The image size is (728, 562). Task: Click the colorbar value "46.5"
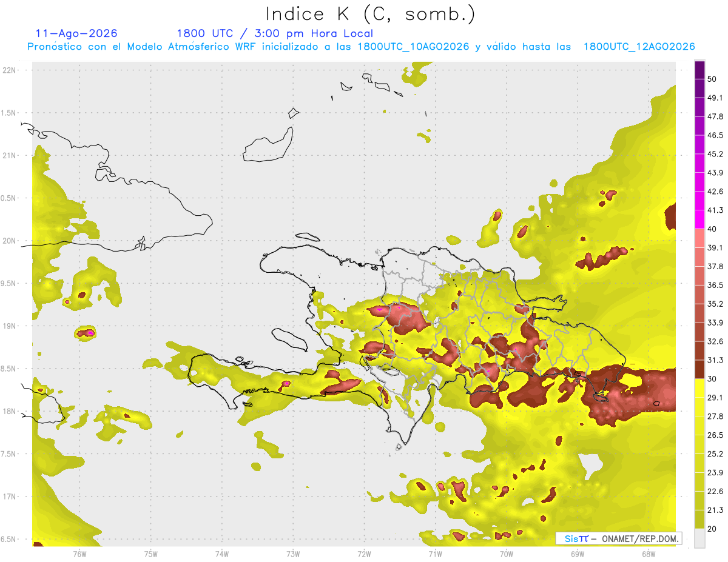715,135
